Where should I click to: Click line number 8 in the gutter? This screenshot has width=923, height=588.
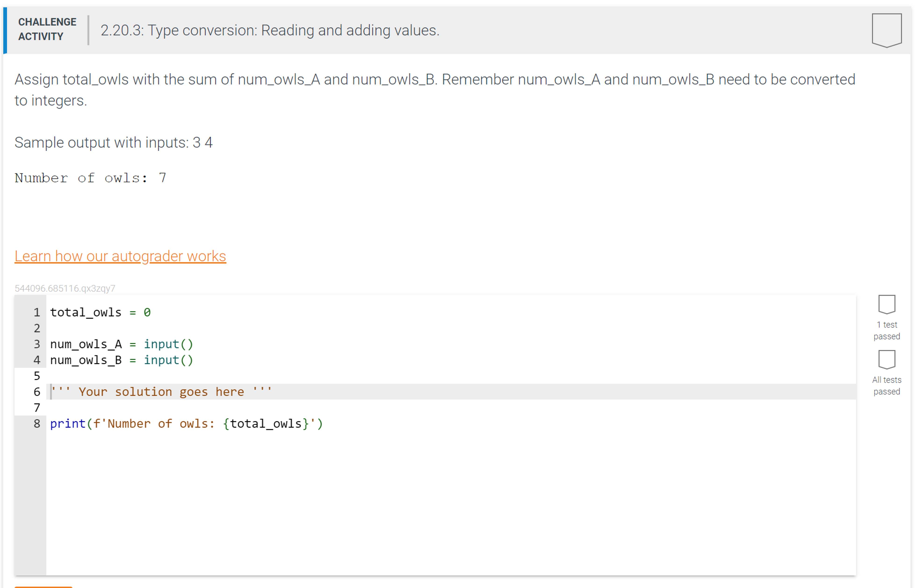point(37,423)
